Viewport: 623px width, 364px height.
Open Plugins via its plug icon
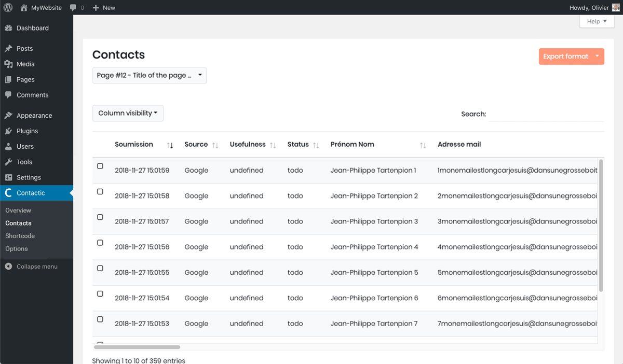click(8, 131)
